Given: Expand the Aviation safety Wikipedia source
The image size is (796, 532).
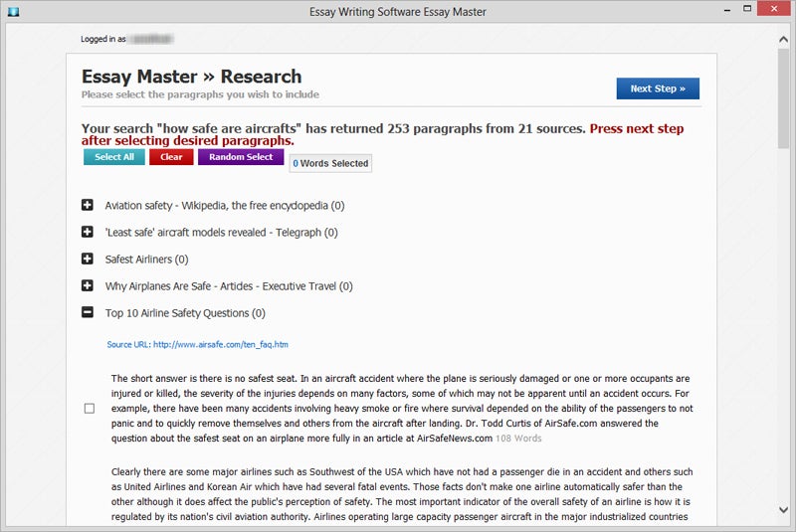Looking at the screenshot, I should pos(88,205).
